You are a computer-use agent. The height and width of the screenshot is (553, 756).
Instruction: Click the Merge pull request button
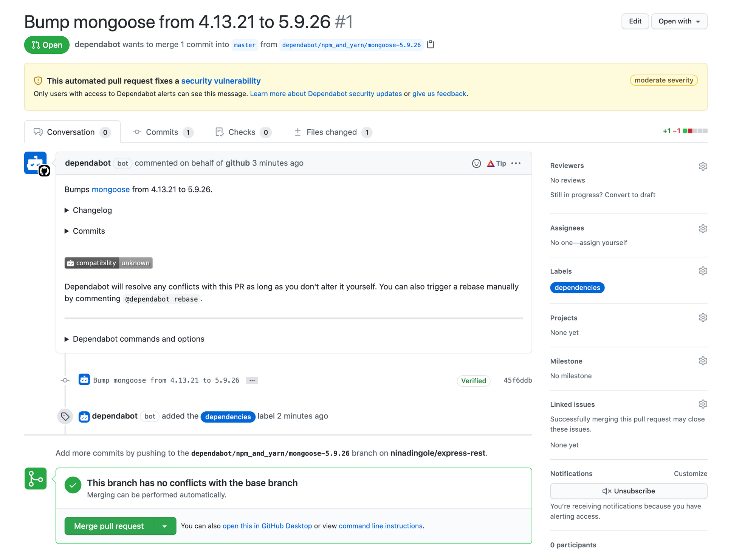click(109, 526)
